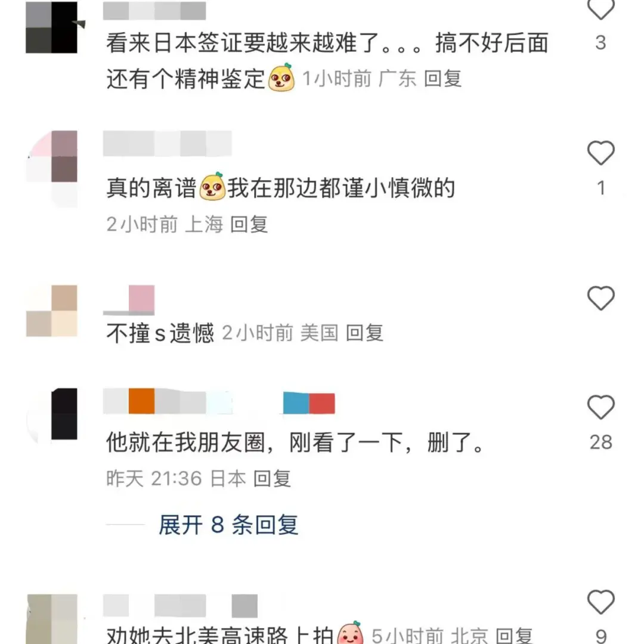The width and height of the screenshot is (644, 644).
Task: Reply to the 广东 comment about 精神鉴定
Action: 442,79
